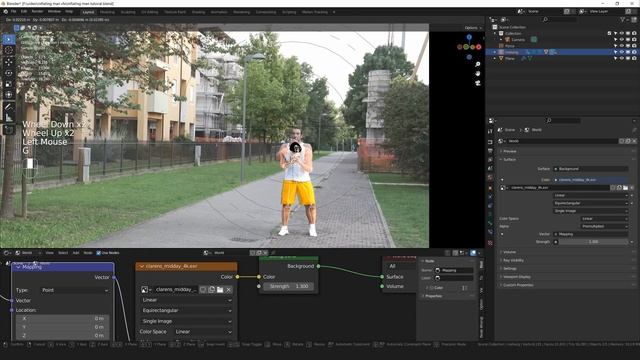The image size is (640, 360).
Task: Select the Add Cube tool in viewport toolbar
Action: 9,130
